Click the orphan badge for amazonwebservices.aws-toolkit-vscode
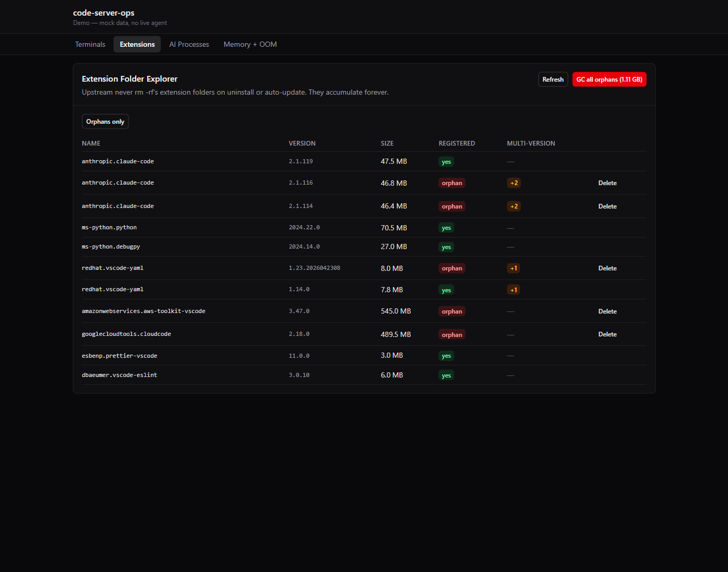The image size is (728, 572). (452, 311)
